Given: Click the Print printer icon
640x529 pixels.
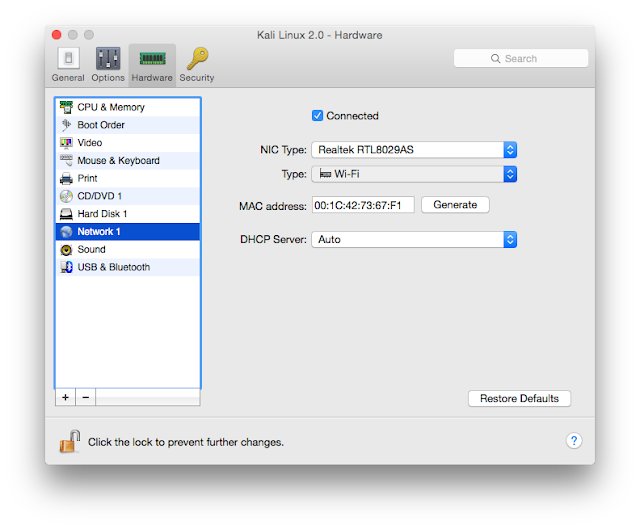Looking at the screenshot, I should [x=66, y=178].
